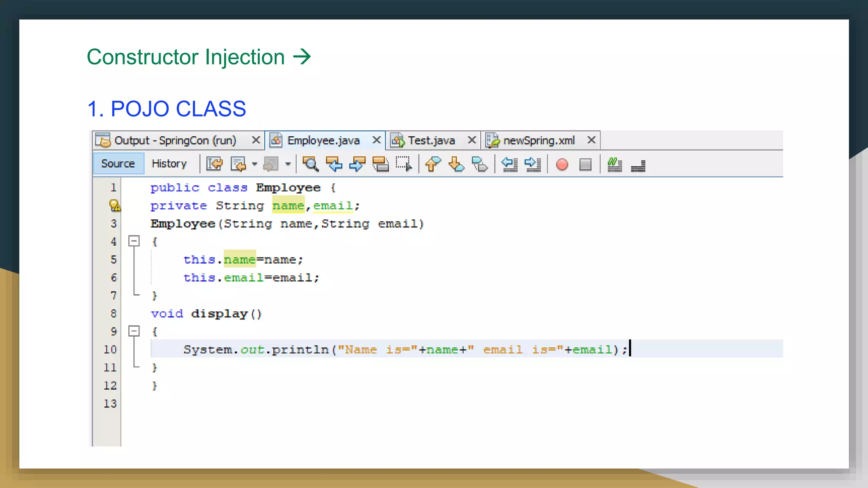
Task: Click Shift Line Right icon
Action: (x=533, y=164)
